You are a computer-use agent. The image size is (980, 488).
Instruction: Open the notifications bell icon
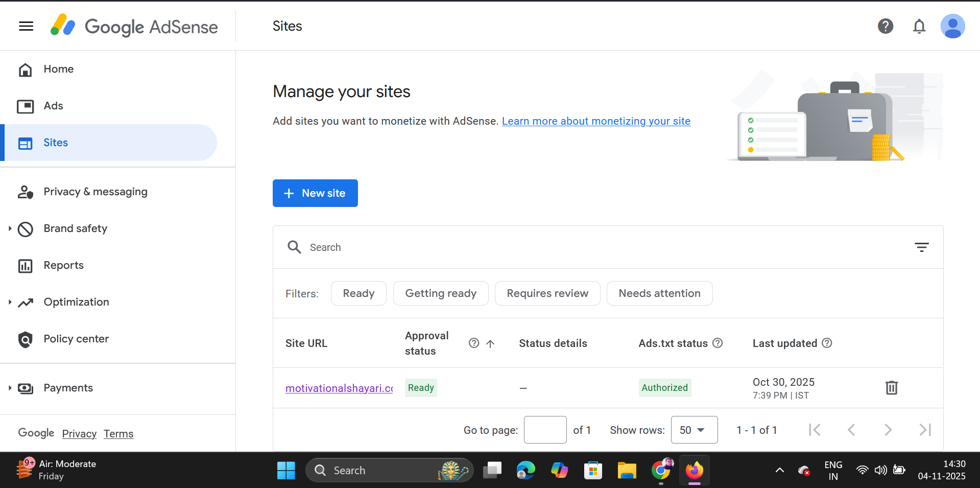coord(919,26)
